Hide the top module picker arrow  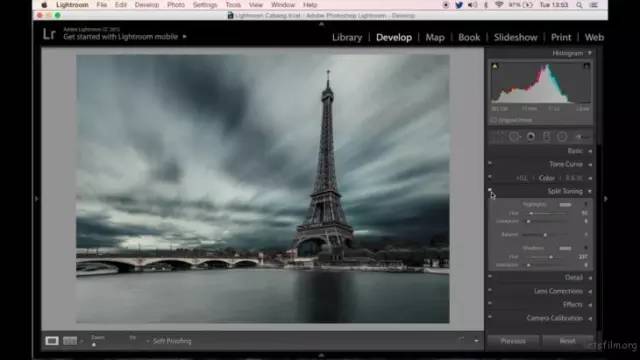[x=321, y=24]
